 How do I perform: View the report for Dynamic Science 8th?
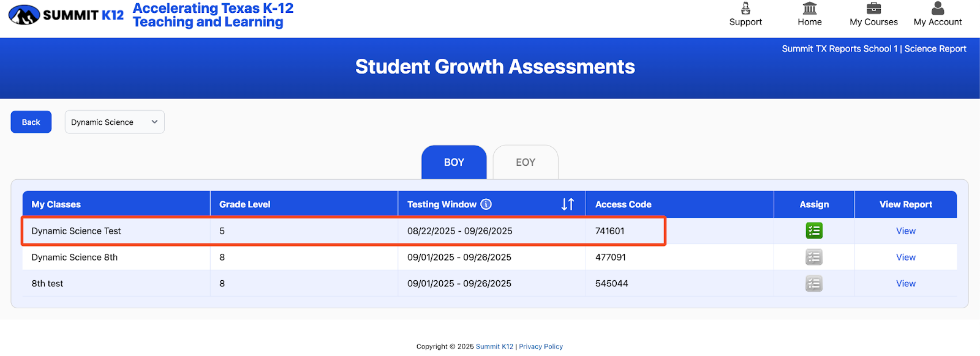[x=906, y=257]
